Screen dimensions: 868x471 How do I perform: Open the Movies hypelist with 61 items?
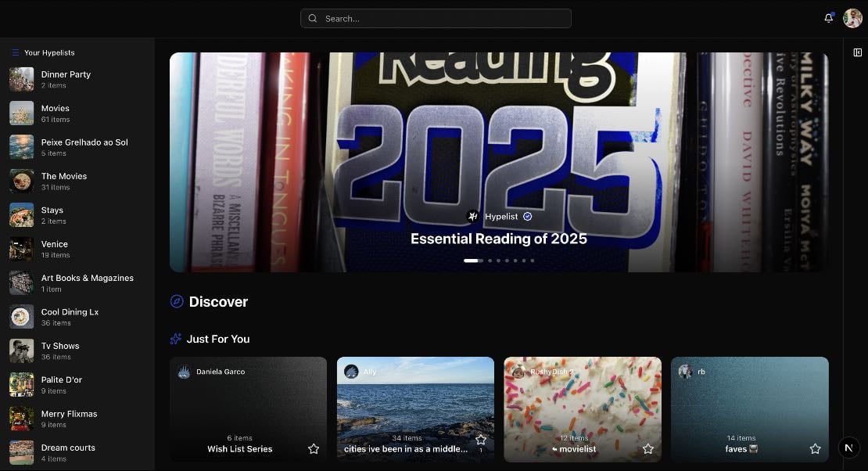tap(77, 113)
